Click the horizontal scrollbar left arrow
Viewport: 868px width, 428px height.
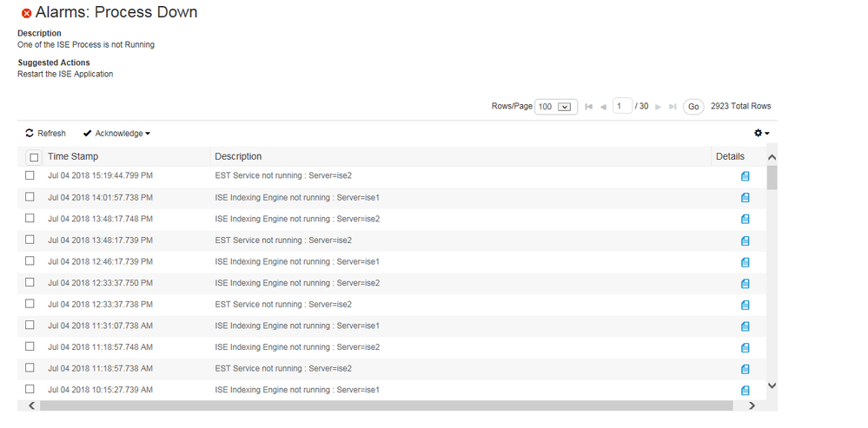pos(31,406)
